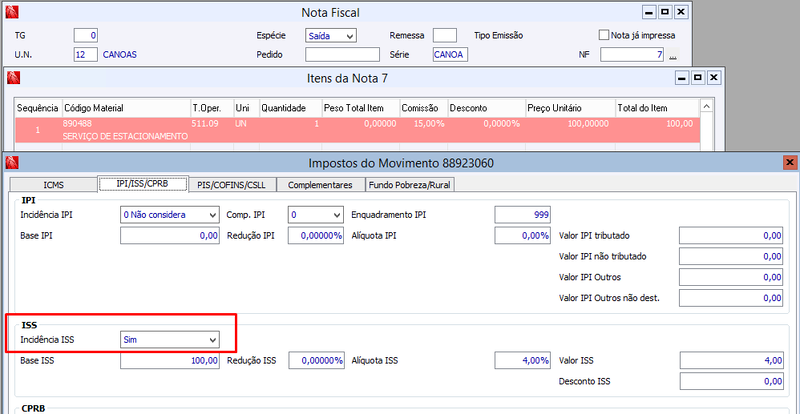Click the Itens da Nota 7 window icon
This screenshot has width=800, height=414.
(13, 78)
